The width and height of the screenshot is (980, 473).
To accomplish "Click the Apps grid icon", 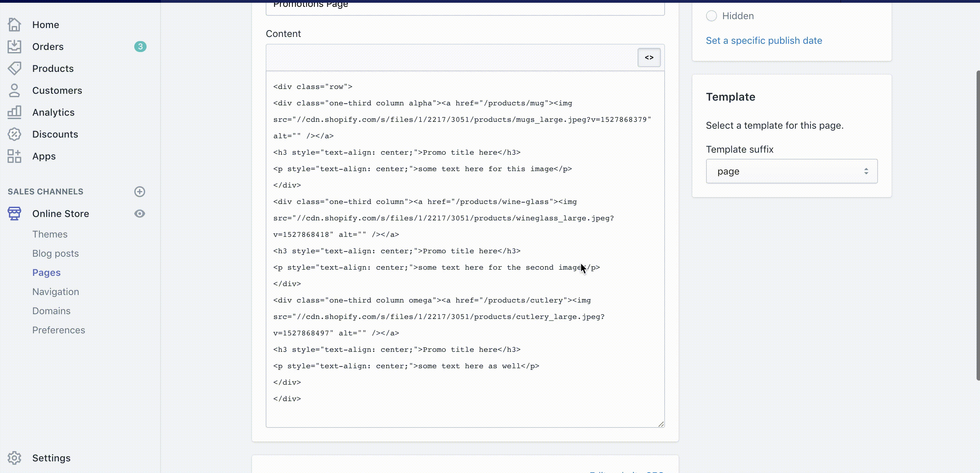I will pos(14,156).
